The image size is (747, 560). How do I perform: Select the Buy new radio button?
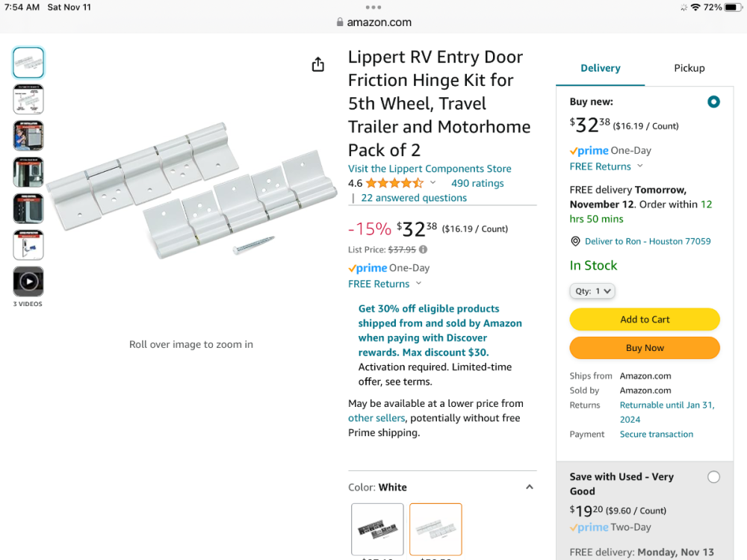click(713, 102)
